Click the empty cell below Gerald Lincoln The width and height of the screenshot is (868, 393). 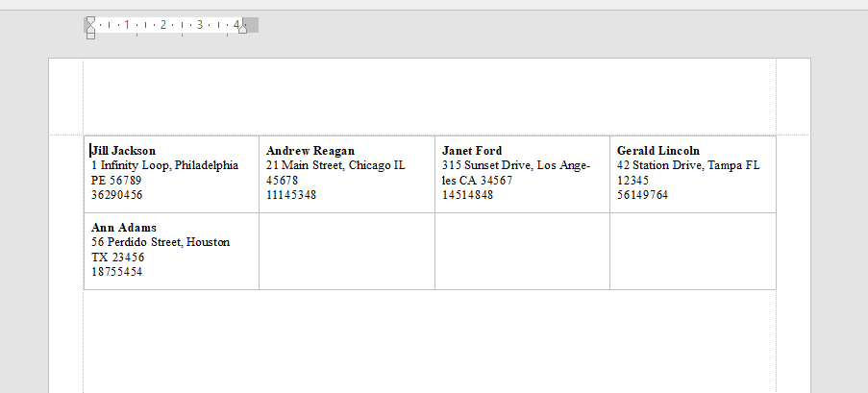(693, 252)
